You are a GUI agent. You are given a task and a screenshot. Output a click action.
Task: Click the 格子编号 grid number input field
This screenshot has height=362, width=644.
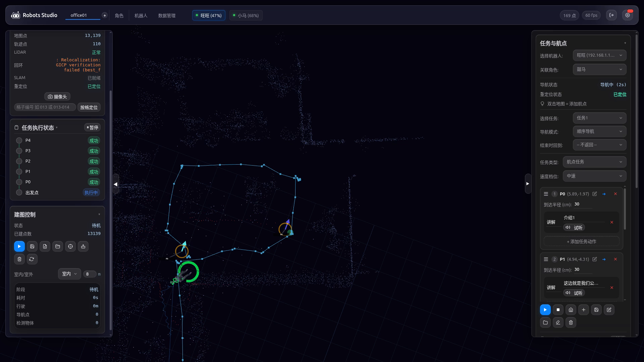point(45,107)
